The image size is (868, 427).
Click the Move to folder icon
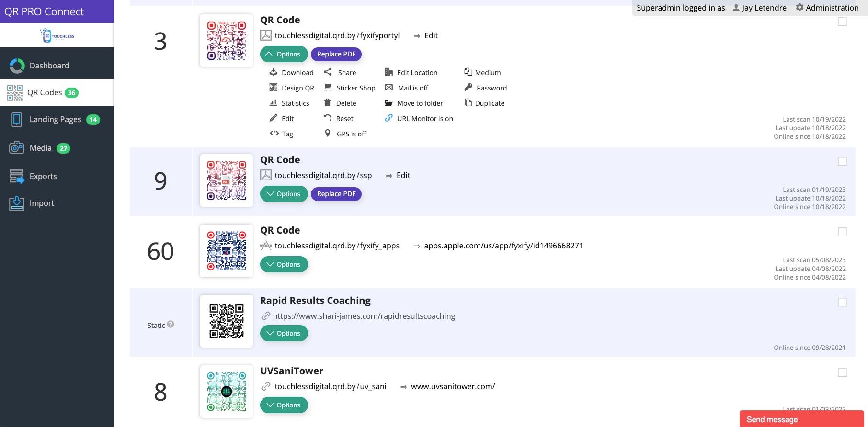pos(388,103)
